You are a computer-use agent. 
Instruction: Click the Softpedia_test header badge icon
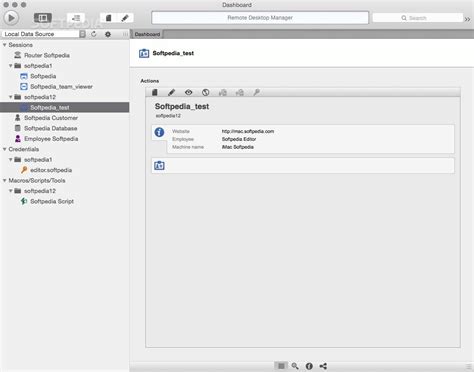point(144,53)
